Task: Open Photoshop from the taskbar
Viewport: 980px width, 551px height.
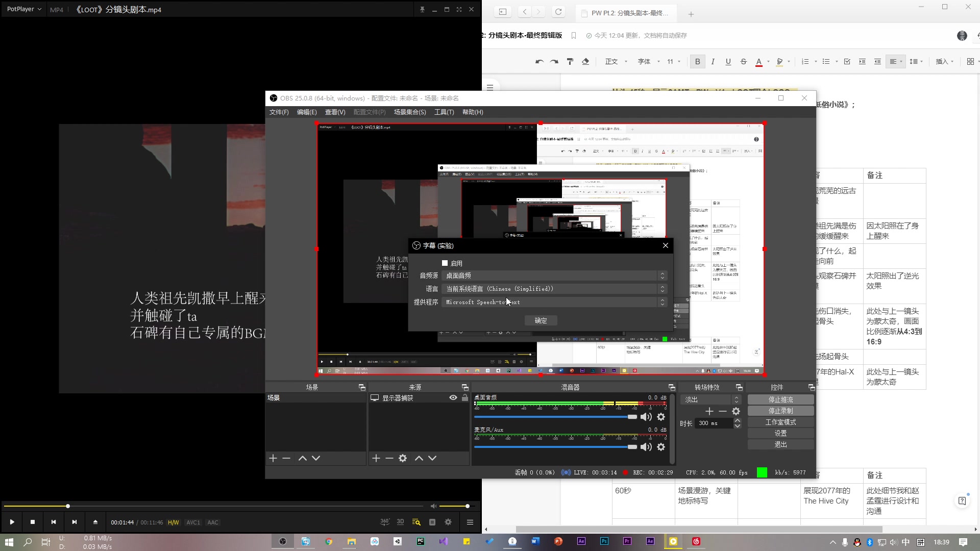Action: (x=604, y=542)
